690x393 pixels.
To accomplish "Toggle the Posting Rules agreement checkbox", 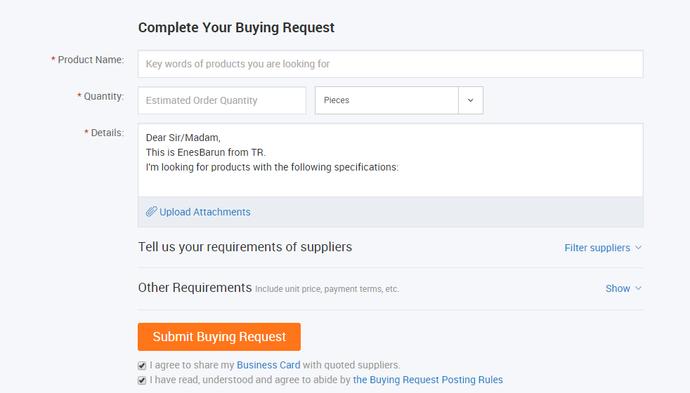I will coord(142,380).
